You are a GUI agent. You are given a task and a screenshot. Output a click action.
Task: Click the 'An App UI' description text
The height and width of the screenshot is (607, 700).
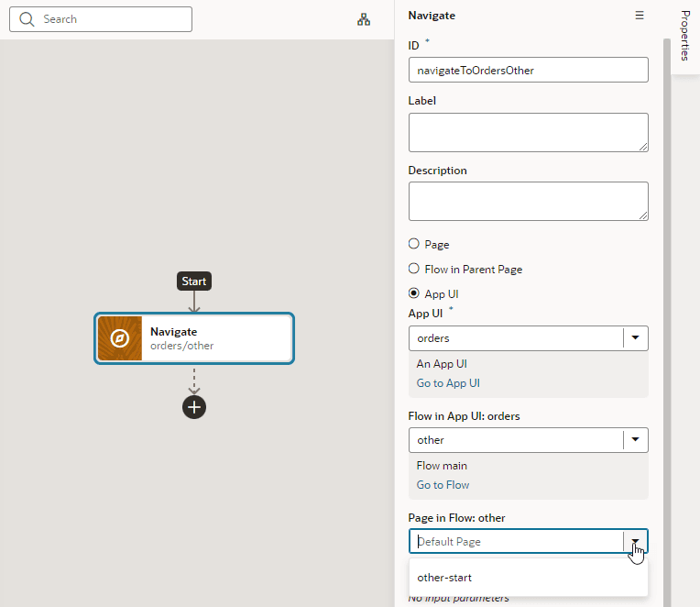pos(442,364)
